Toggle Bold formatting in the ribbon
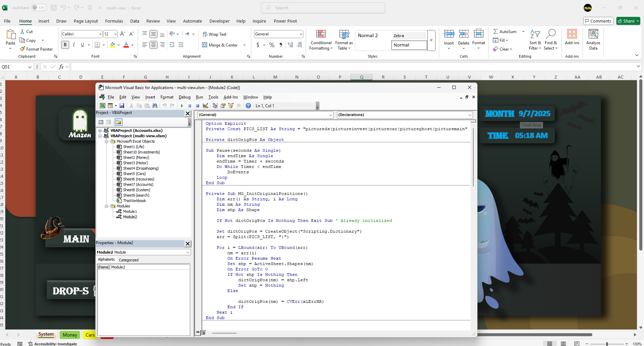Viewport: 644px width, 346px height. coord(65,45)
